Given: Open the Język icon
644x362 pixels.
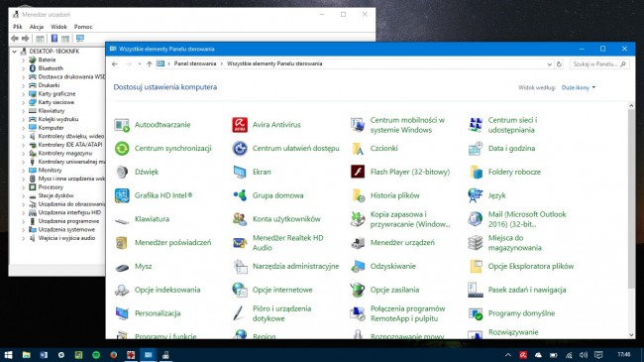Looking at the screenshot, I should 476,195.
